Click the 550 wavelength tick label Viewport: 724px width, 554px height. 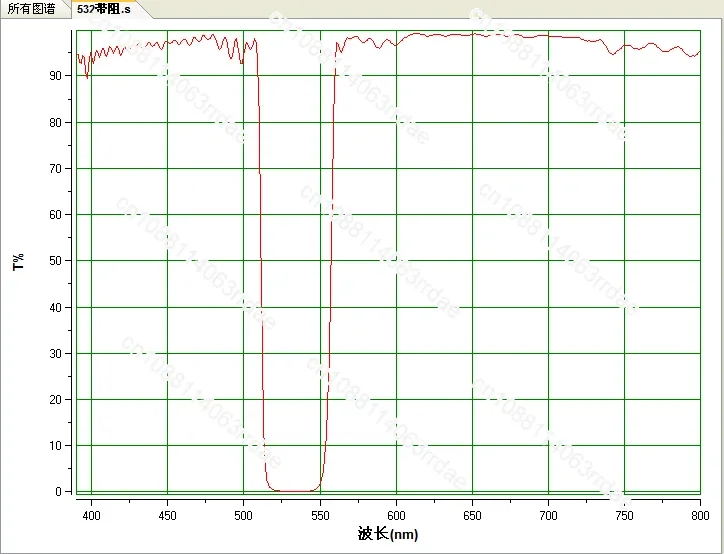[x=320, y=516]
